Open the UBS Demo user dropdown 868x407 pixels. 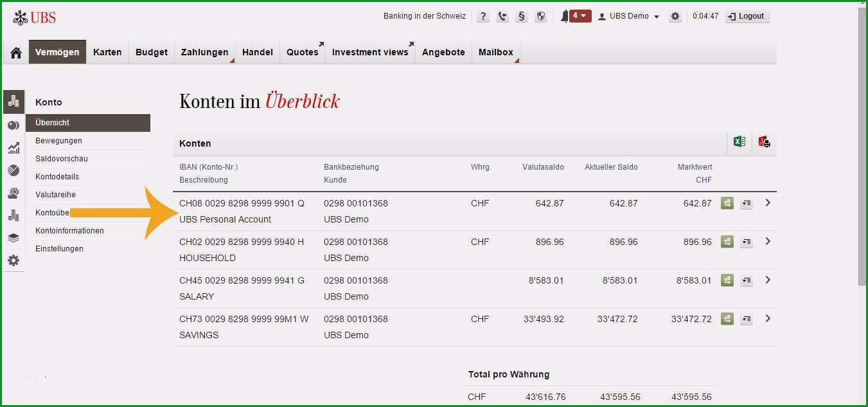tap(629, 17)
